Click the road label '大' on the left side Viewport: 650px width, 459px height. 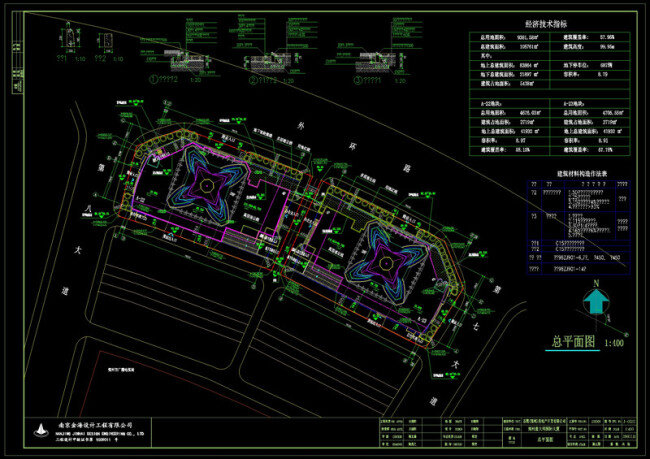77,250
